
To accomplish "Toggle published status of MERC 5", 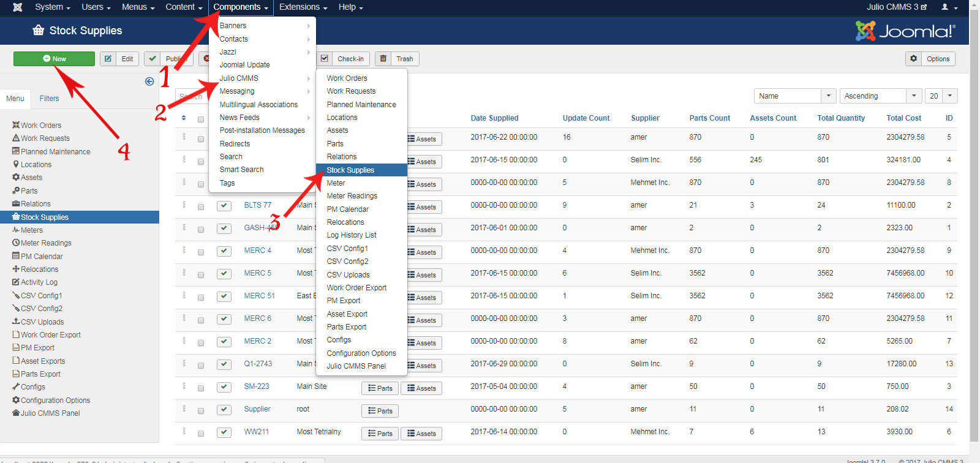I will [224, 274].
